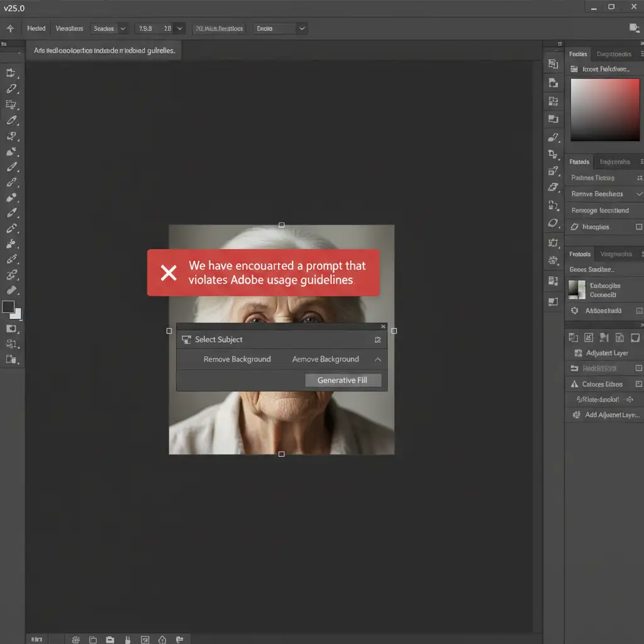Click the up arrow icon in options bar
Screen dimensions: 644x644
(x=10, y=28)
